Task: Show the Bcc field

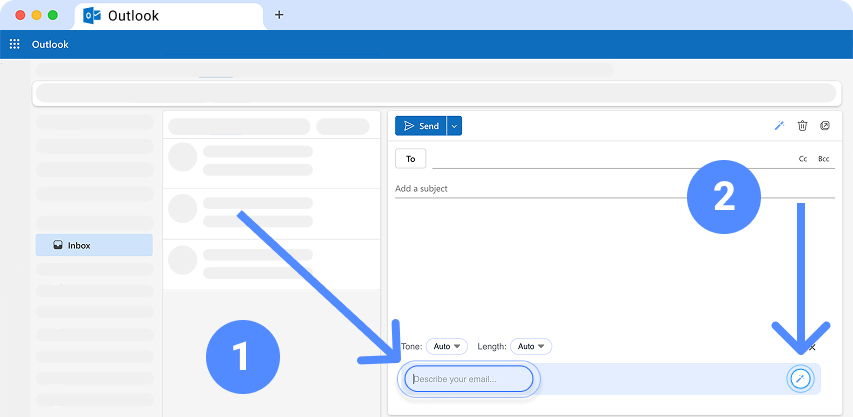Action: click(x=824, y=159)
